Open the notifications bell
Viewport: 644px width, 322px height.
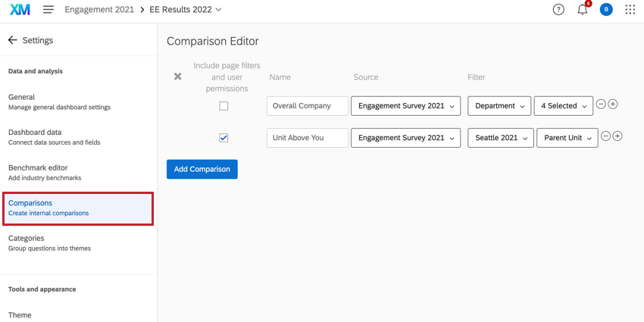point(582,10)
